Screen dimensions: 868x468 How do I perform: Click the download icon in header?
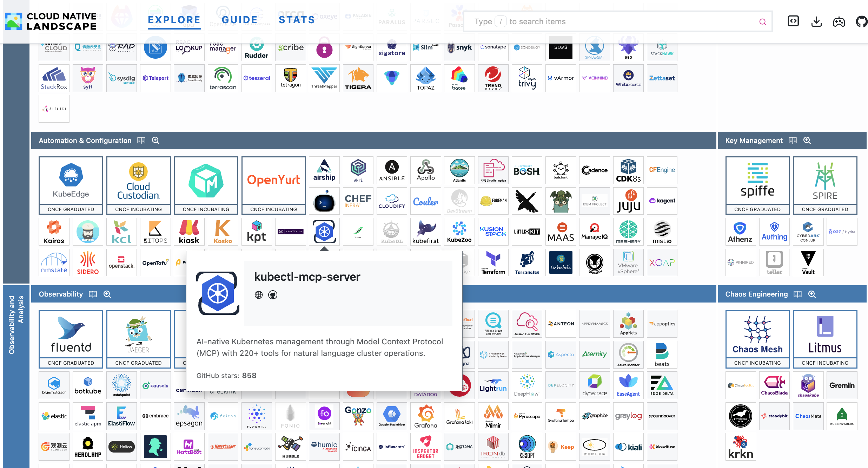[816, 21]
